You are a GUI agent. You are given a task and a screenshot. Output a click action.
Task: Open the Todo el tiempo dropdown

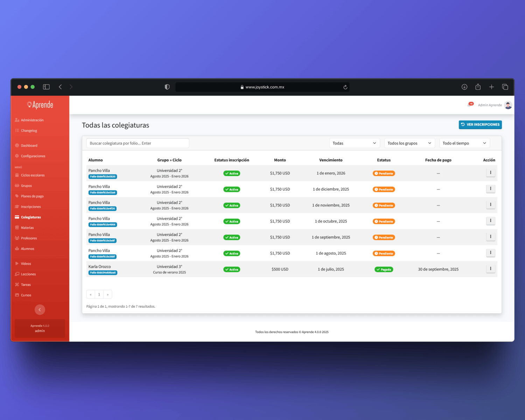coord(464,143)
